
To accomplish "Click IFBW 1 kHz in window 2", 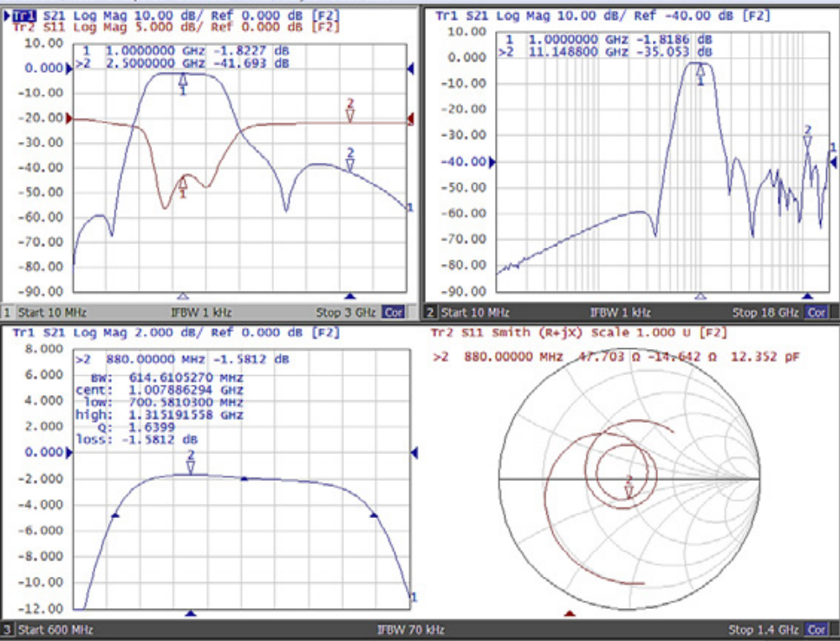I will coord(621,312).
